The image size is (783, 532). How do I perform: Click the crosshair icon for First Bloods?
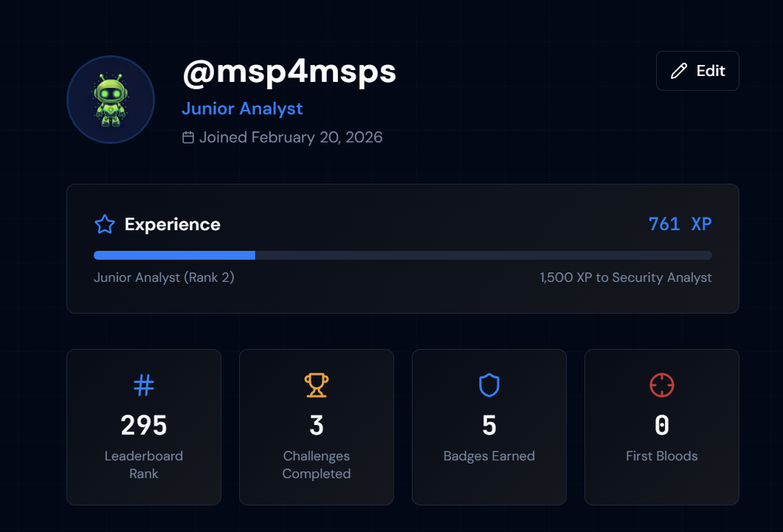click(662, 384)
